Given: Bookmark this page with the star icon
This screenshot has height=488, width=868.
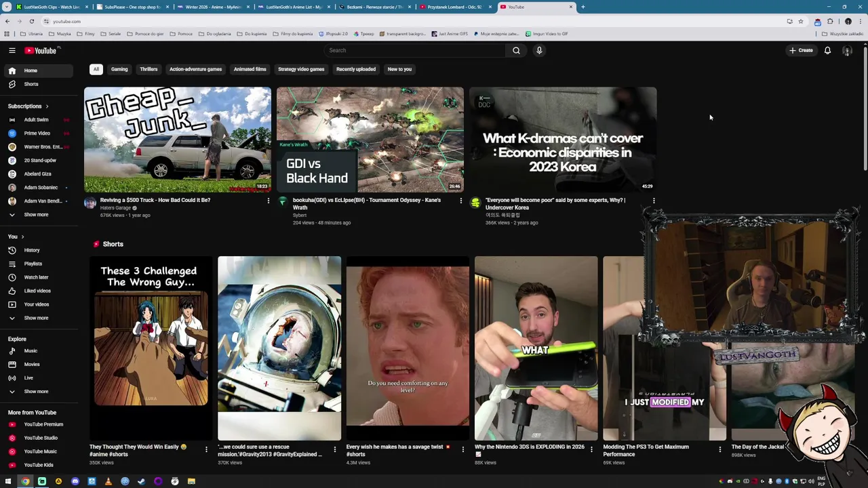Looking at the screenshot, I should (x=801, y=21).
